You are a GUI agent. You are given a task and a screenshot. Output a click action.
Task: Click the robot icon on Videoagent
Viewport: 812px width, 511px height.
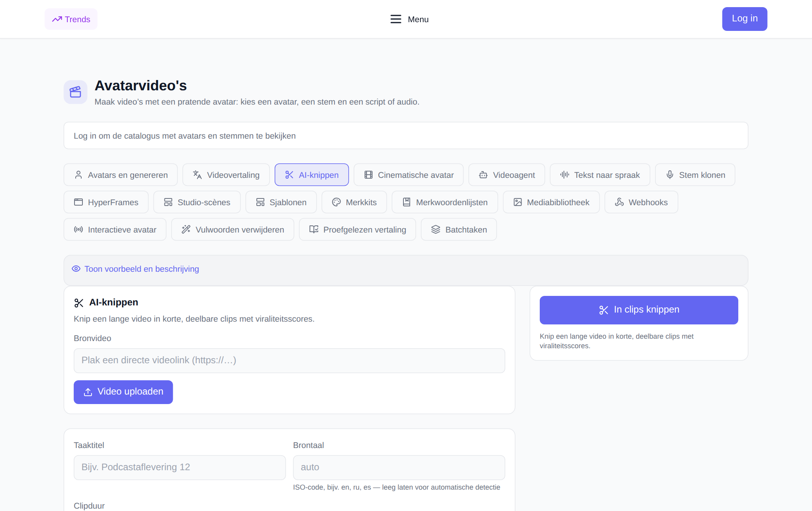pos(483,175)
